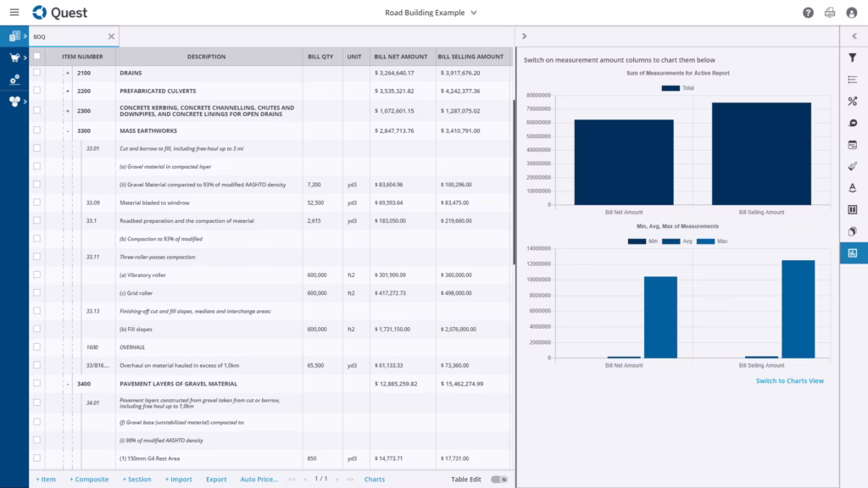Click the + Item button
Image resolution: width=868 pixels, height=488 pixels.
pyautogui.click(x=46, y=480)
